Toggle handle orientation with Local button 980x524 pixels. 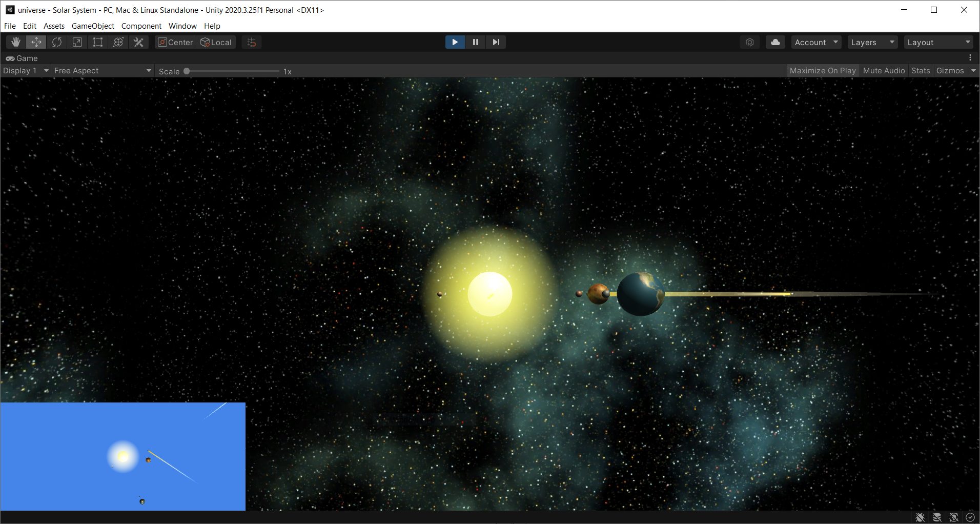click(x=216, y=42)
